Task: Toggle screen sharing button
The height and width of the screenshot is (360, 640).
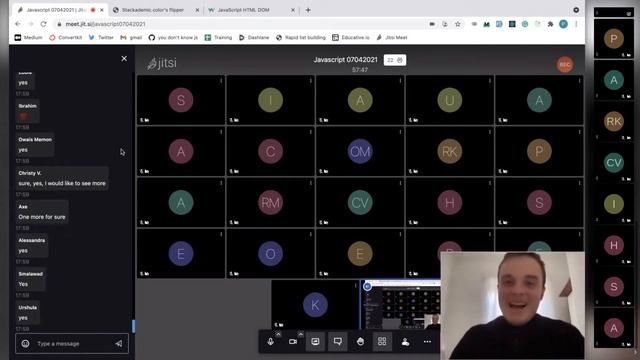Action: [x=315, y=342]
